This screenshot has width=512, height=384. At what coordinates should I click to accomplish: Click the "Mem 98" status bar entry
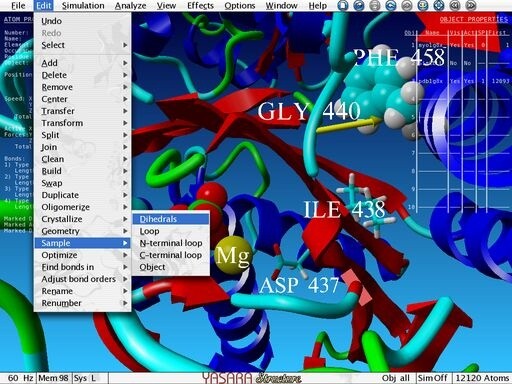tap(53, 378)
